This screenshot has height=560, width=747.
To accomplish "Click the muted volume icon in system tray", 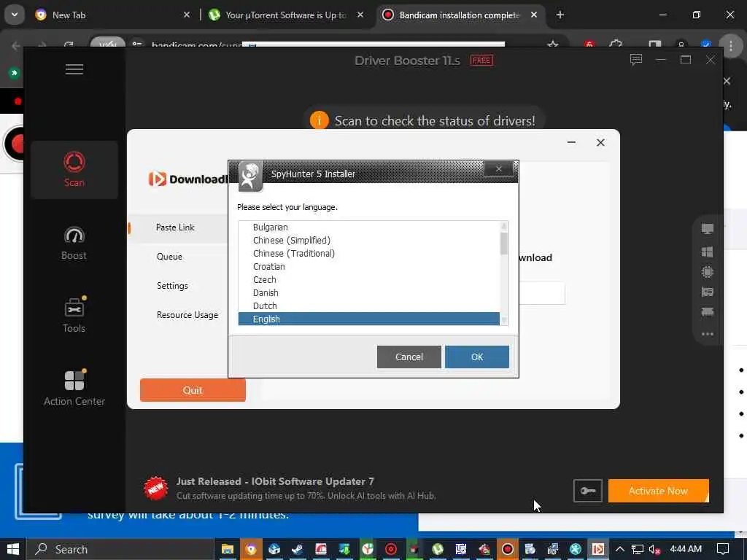I will click(x=655, y=549).
